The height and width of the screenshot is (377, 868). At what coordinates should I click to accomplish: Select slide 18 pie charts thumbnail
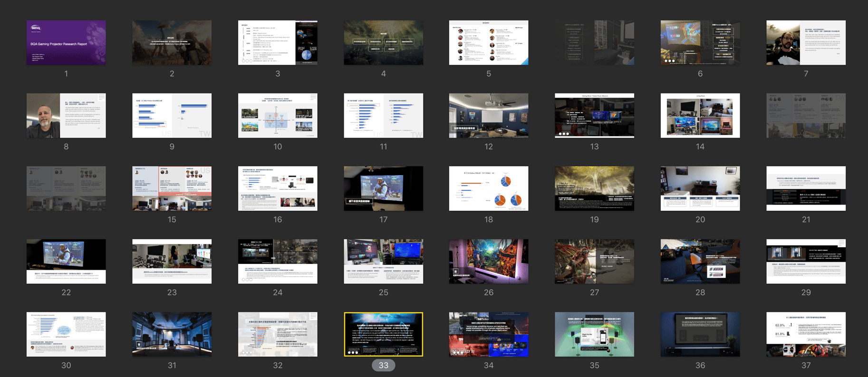489,188
